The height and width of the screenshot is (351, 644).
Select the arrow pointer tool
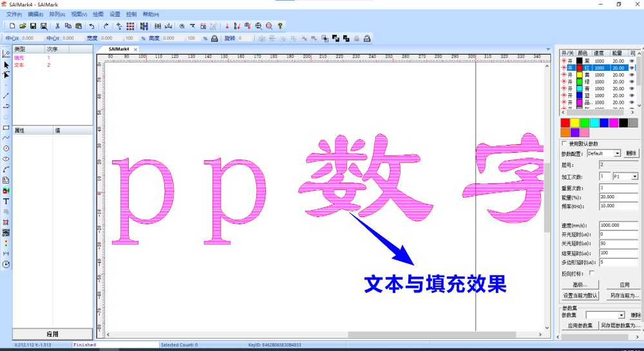pos(6,64)
